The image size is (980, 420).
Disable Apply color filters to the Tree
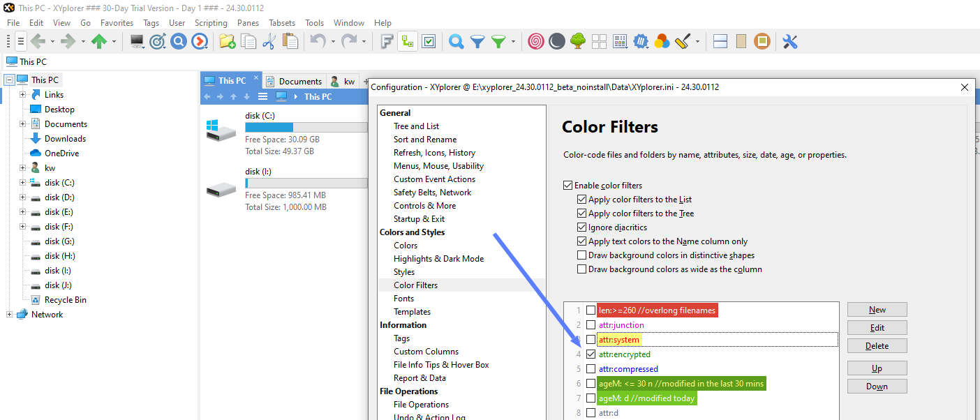click(x=583, y=213)
